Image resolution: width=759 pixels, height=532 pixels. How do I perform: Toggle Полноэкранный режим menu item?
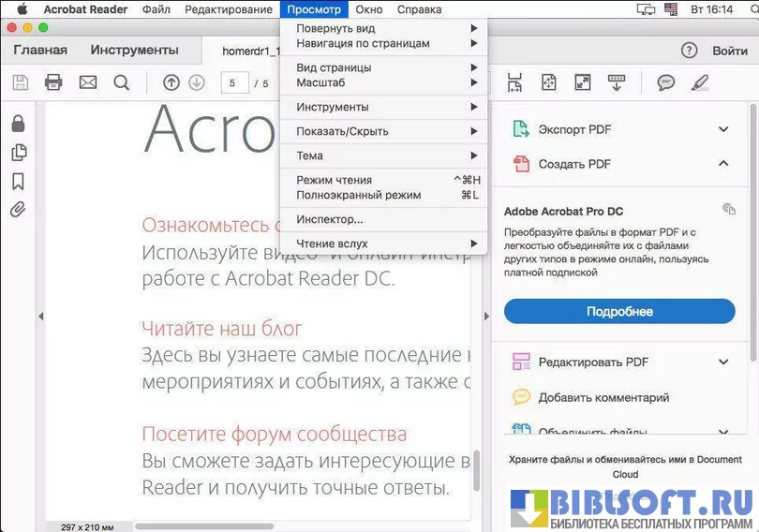point(358,195)
